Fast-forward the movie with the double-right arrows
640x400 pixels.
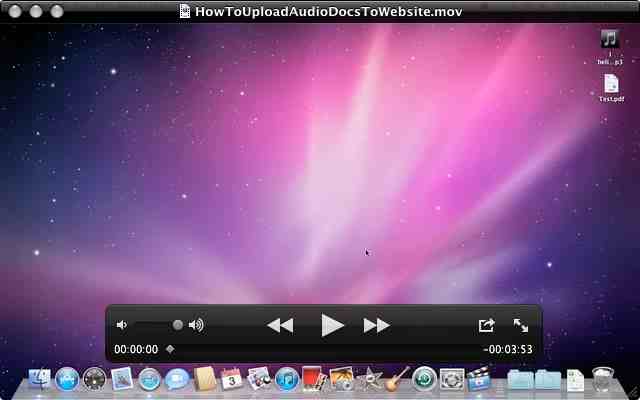coord(376,325)
